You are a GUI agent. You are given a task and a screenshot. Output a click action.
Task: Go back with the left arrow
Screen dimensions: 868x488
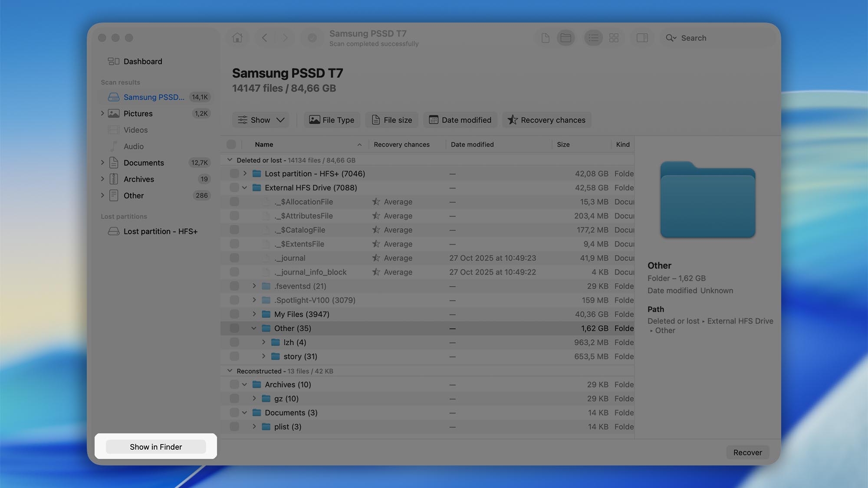(x=264, y=38)
